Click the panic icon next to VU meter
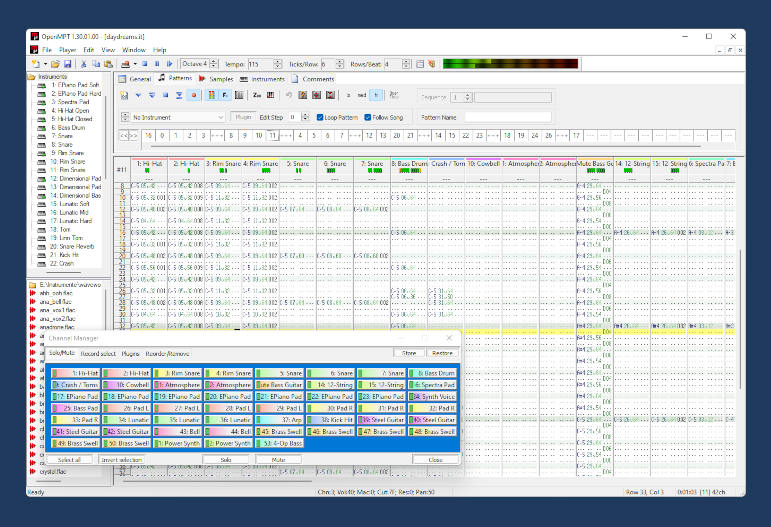This screenshot has width=771, height=527. tap(432, 64)
